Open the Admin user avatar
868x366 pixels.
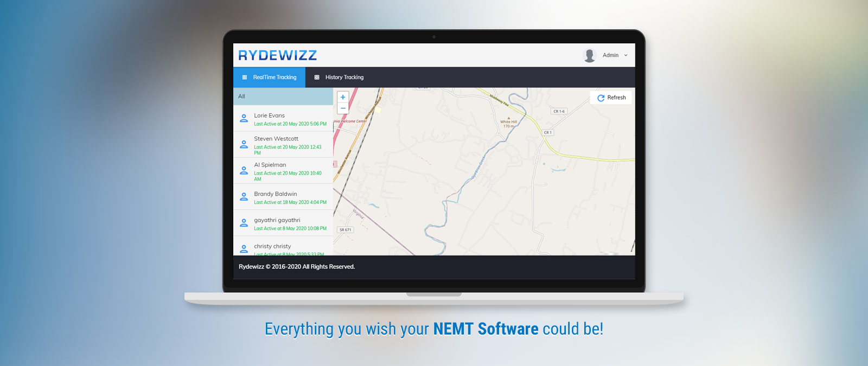589,55
